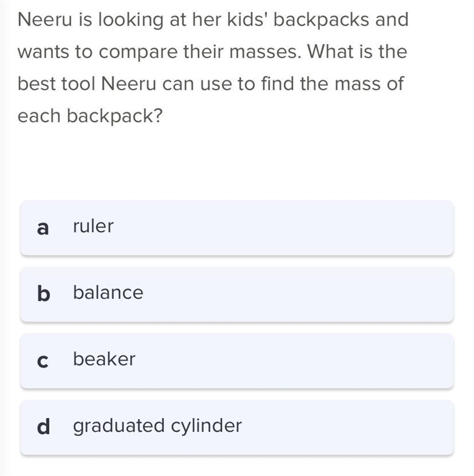Image resolution: width=474 pixels, height=476 pixels.
Task: Click the word ruler
Action: click(93, 226)
